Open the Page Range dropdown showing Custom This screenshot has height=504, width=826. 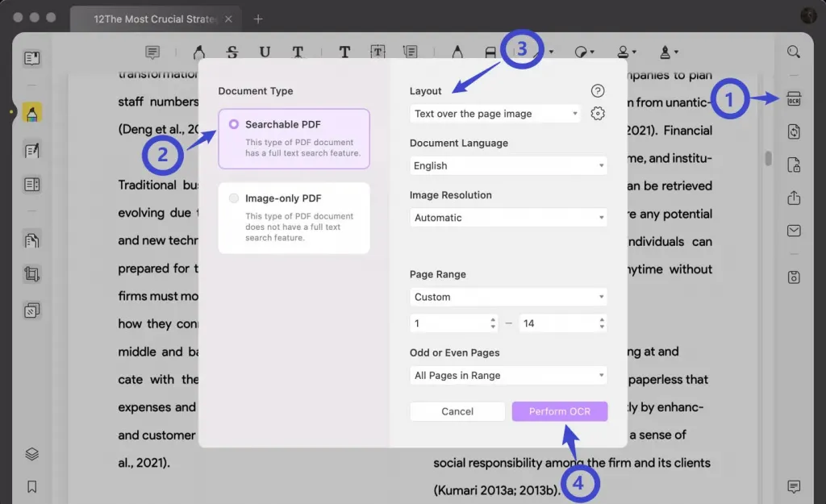[508, 297]
